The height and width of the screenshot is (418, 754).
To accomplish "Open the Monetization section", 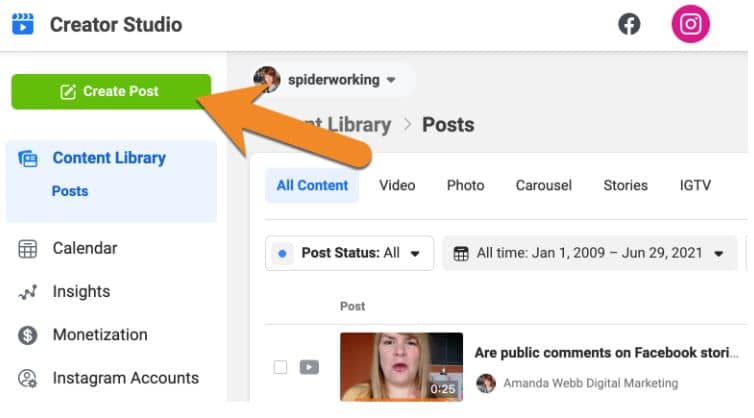I will [x=100, y=335].
